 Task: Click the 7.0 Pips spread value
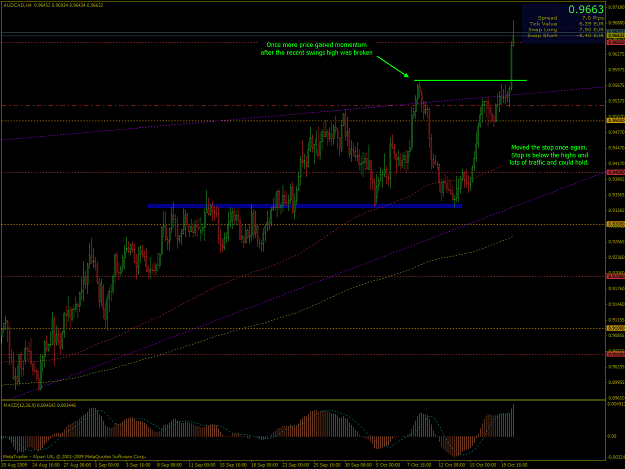593,18
